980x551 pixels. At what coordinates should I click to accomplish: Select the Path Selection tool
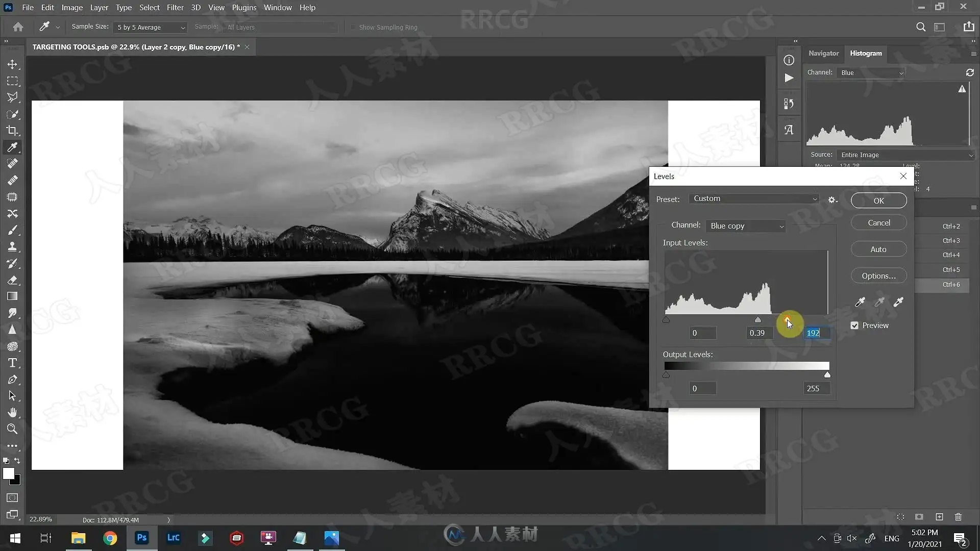[x=13, y=396]
